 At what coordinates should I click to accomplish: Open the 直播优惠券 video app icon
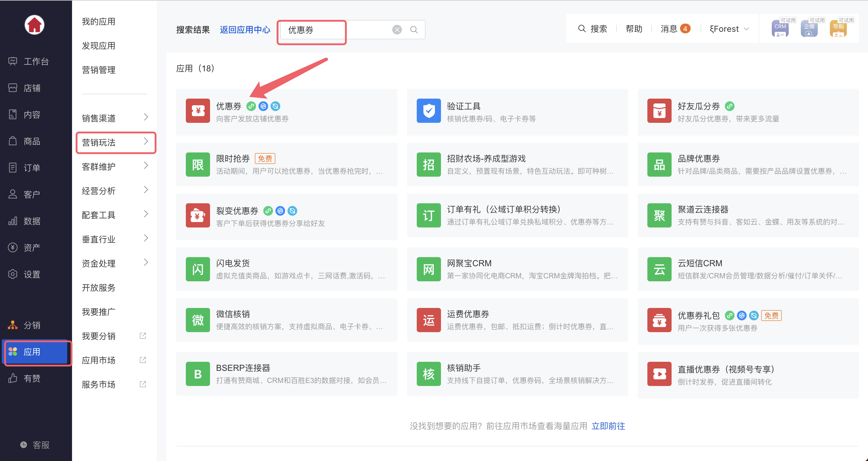(659, 374)
